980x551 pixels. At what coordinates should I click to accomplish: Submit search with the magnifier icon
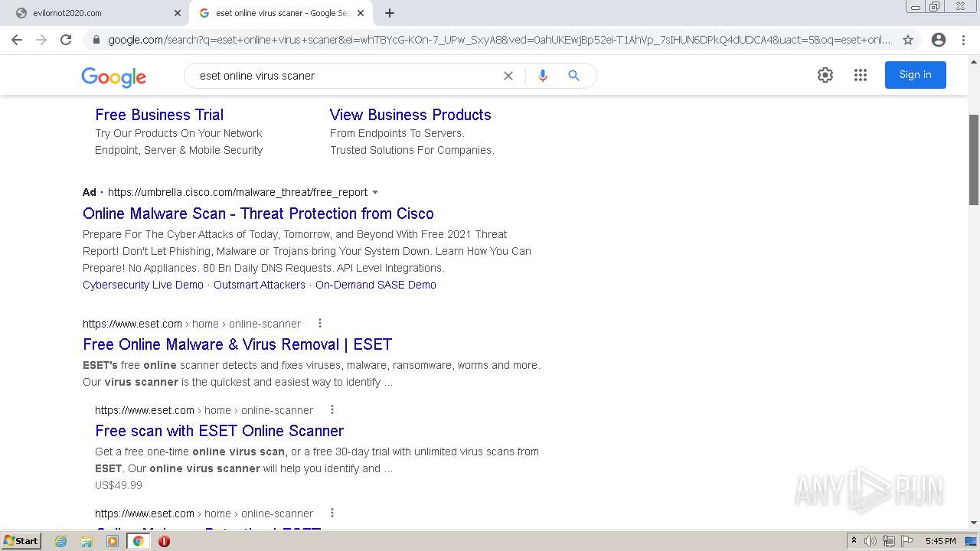click(x=573, y=76)
